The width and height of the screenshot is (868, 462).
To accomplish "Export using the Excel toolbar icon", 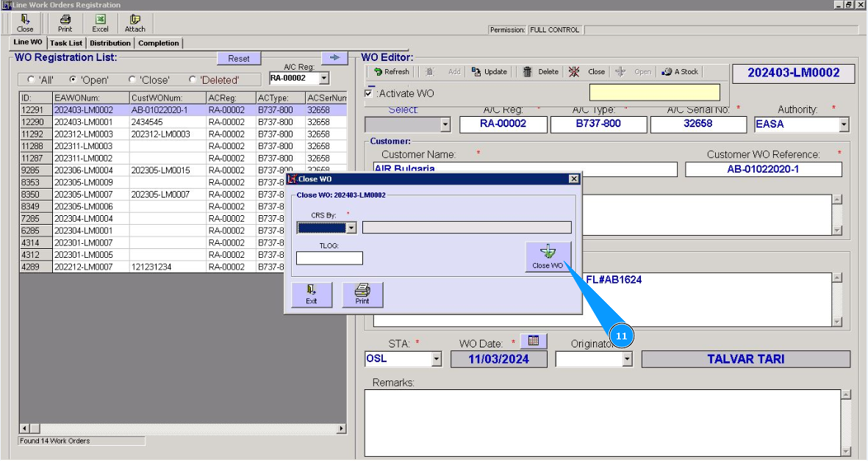I will click(100, 24).
